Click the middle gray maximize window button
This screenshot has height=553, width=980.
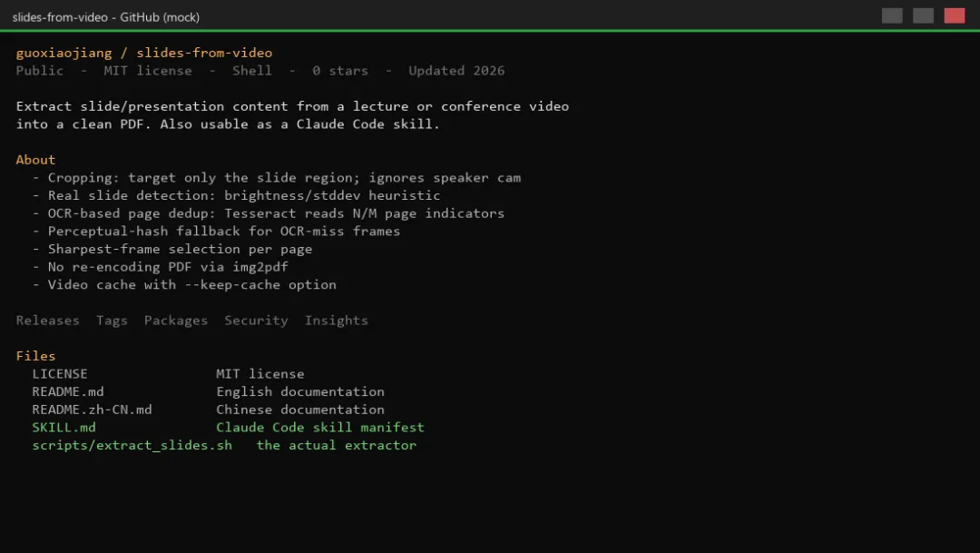923,15
